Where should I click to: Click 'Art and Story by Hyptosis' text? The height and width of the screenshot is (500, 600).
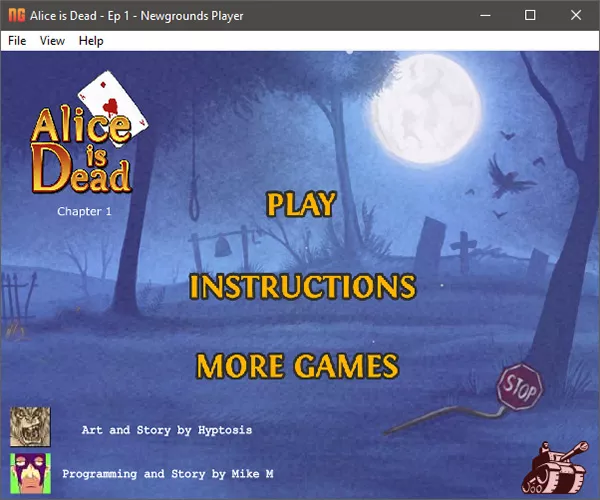[167, 430]
